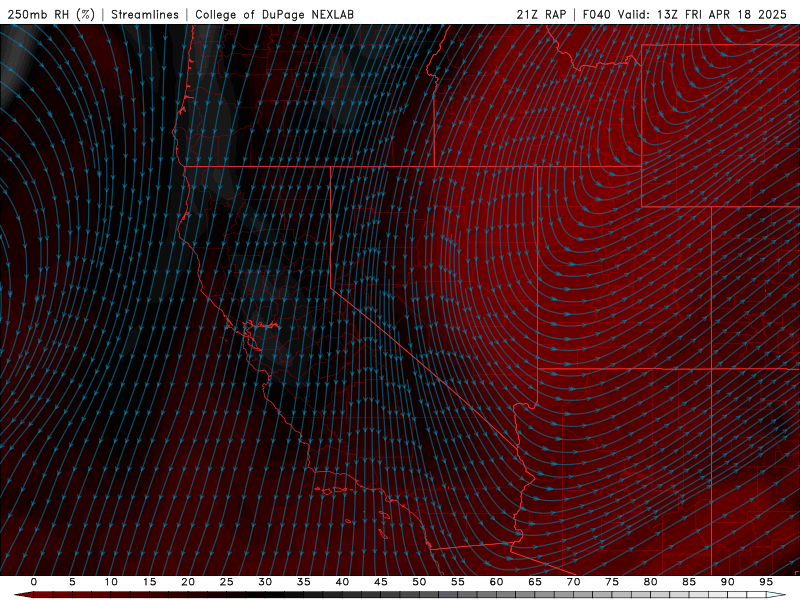The height and width of the screenshot is (600, 800).
Task: Click the colorbar tick label "55"
Action: (458, 582)
